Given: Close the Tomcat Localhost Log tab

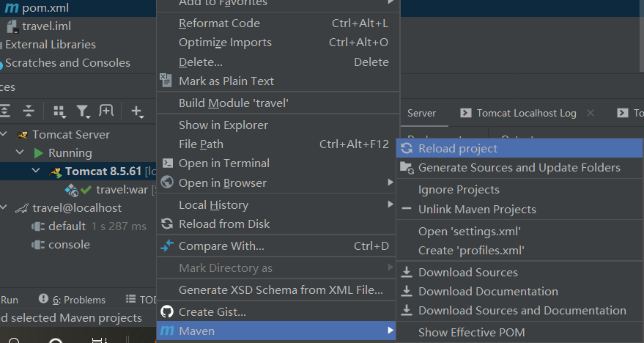Looking at the screenshot, I should [591, 113].
